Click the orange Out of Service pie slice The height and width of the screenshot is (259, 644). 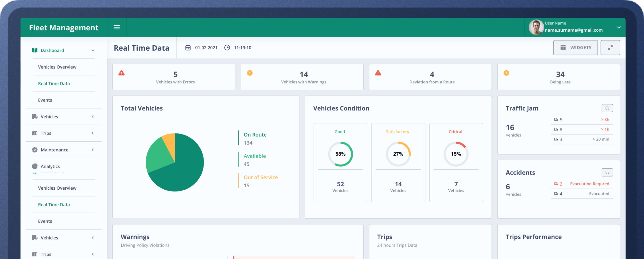click(170, 145)
